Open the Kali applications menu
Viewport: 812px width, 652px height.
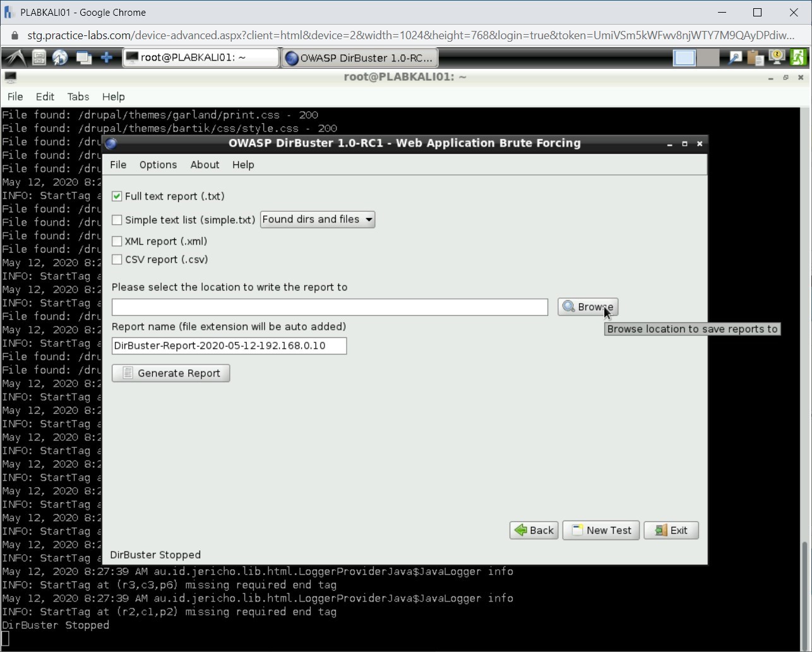click(15, 57)
